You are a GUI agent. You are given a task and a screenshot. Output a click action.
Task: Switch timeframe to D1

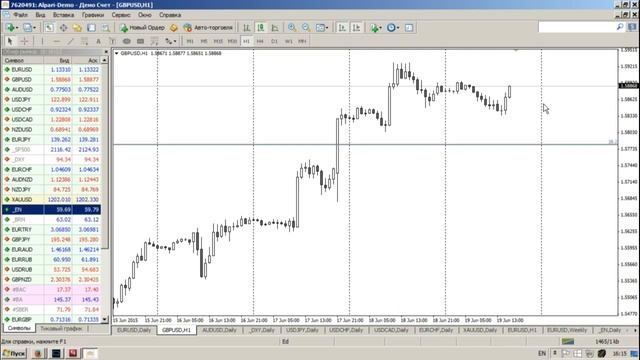pyautogui.click(x=274, y=41)
